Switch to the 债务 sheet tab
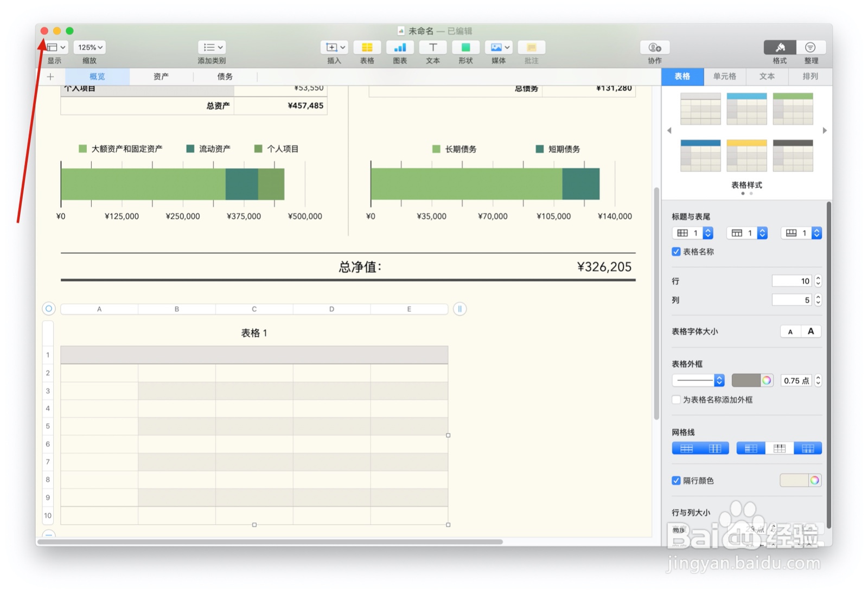 pyautogui.click(x=225, y=76)
